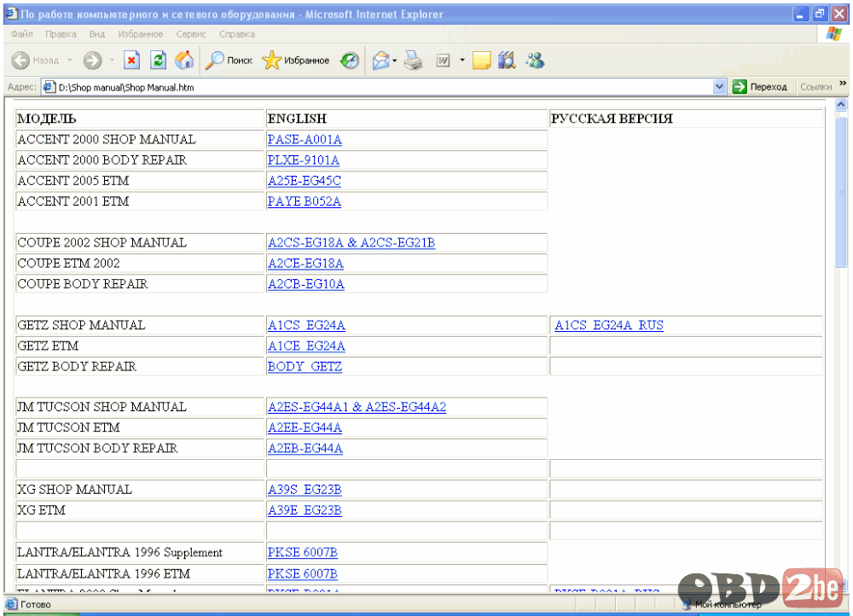Open Favorites (Избранное) star button

295,61
